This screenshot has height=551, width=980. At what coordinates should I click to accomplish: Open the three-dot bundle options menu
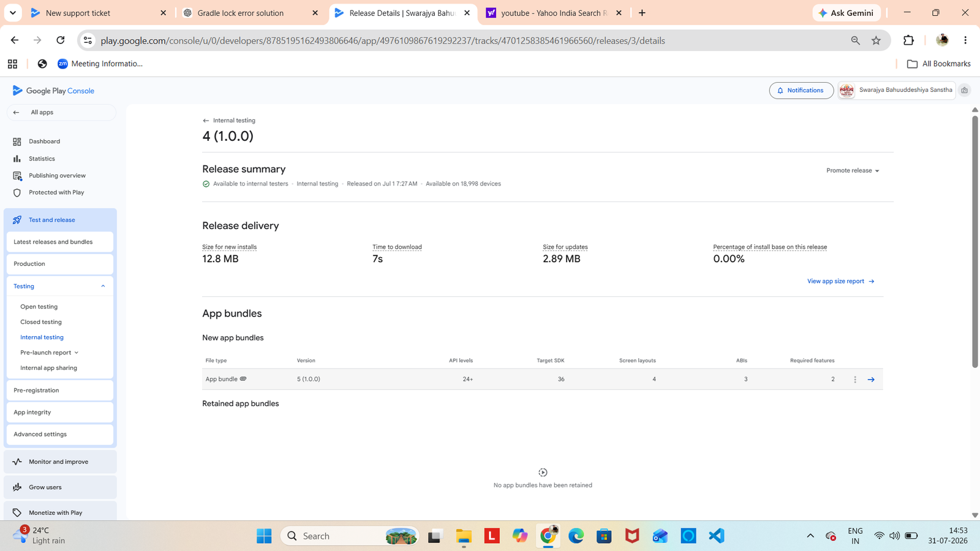[x=855, y=380]
